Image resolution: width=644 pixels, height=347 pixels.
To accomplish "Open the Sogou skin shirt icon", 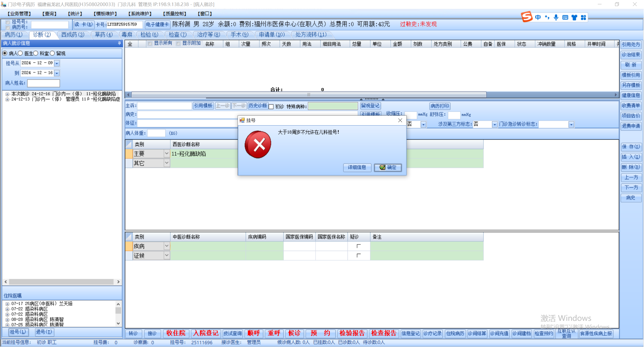I will coord(574,17).
